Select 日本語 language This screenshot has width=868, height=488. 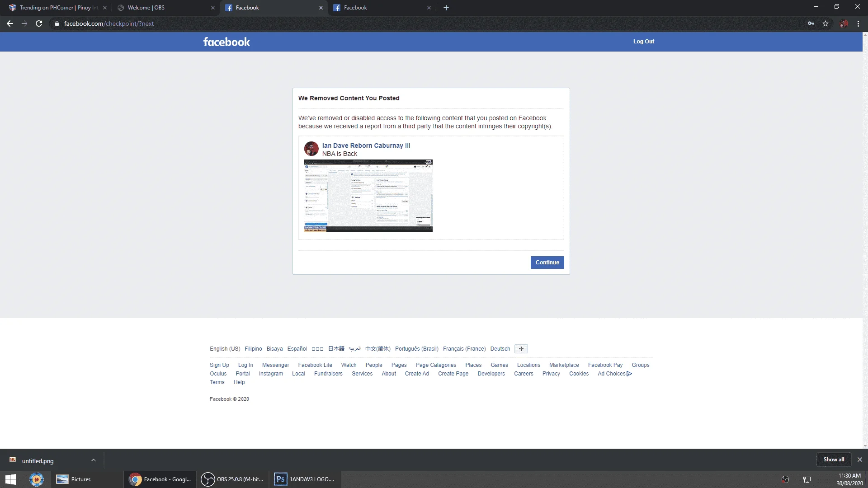(x=336, y=349)
